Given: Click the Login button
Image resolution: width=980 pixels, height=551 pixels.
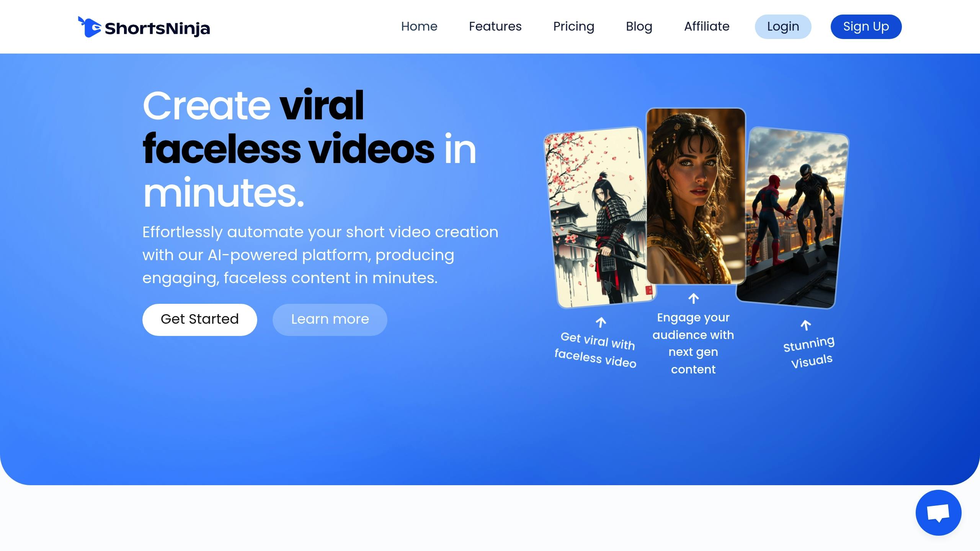Looking at the screenshot, I should tap(783, 27).
